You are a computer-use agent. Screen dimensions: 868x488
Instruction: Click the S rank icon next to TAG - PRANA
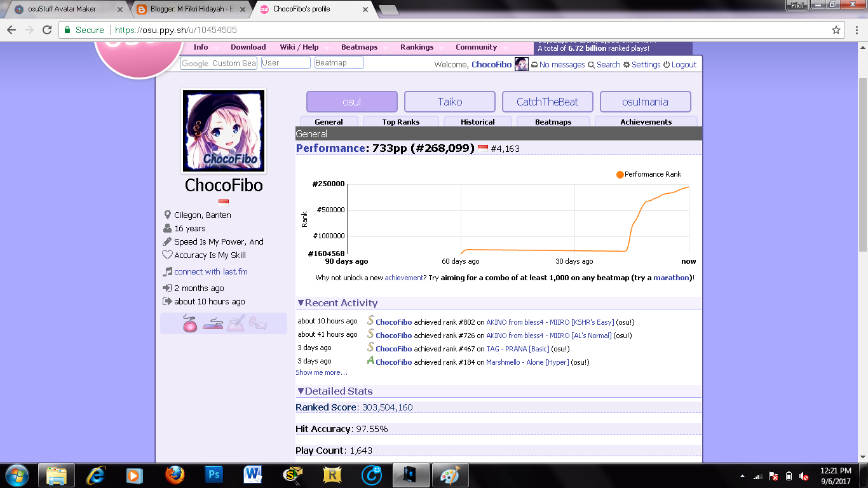click(x=370, y=348)
